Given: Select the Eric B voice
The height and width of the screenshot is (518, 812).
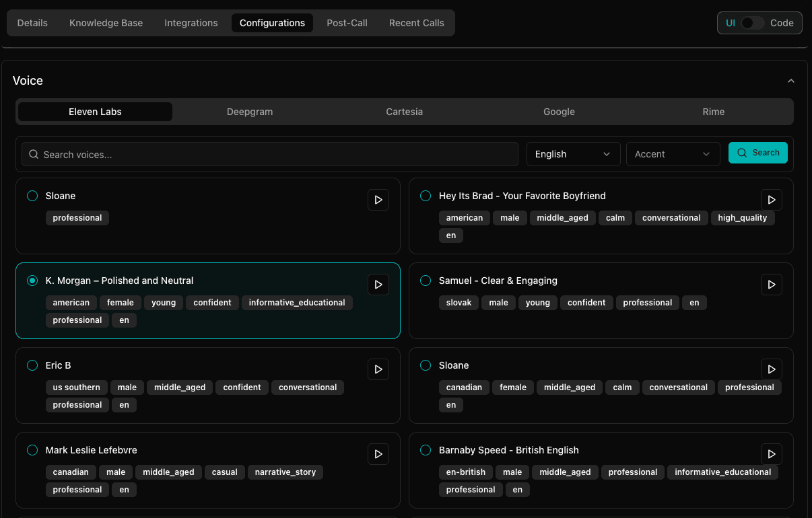Looking at the screenshot, I should 32,365.
